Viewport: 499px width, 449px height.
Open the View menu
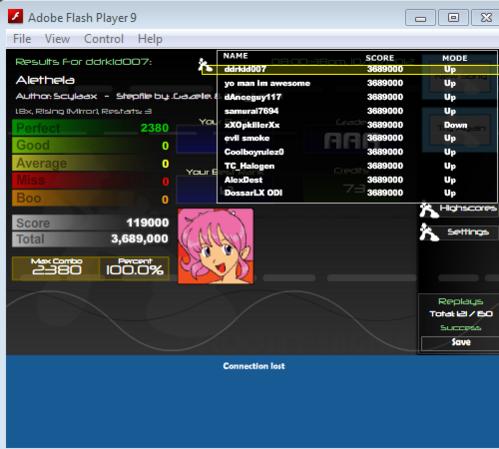coord(57,39)
